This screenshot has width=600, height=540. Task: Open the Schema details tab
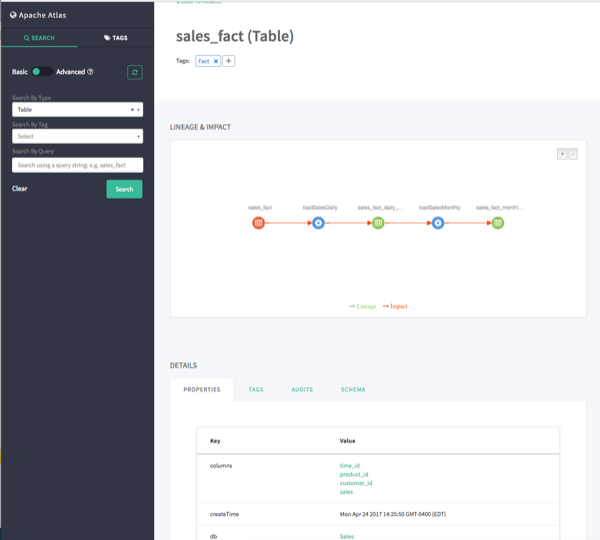click(x=353, y=389)
